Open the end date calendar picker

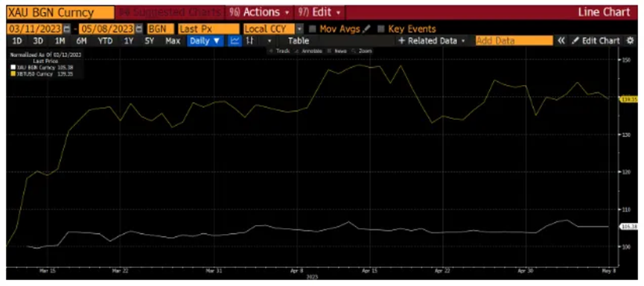138,29
